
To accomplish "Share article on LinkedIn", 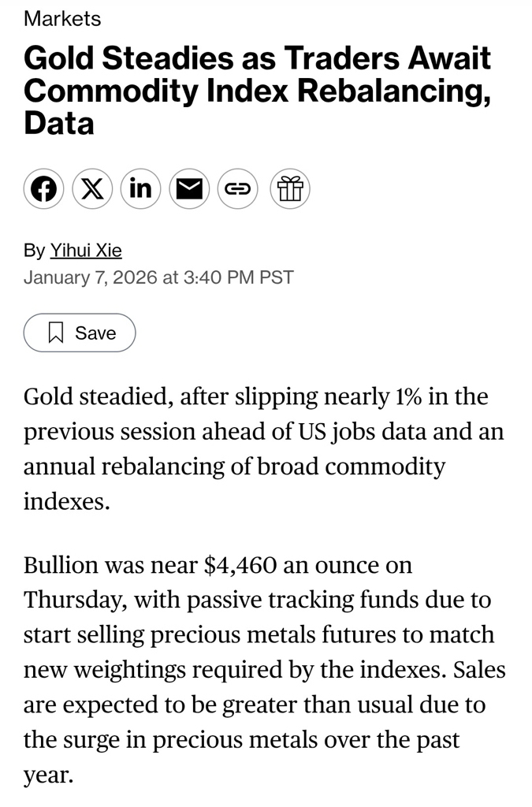I will point(141,188).
